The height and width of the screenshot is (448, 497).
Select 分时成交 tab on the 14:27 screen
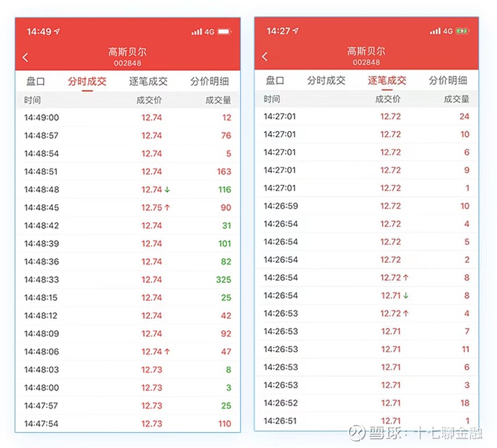[x=326, y=81]
